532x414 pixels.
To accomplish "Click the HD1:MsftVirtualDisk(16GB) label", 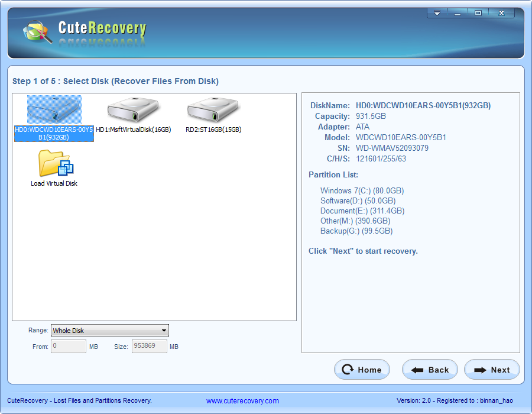I will point(134,130).
